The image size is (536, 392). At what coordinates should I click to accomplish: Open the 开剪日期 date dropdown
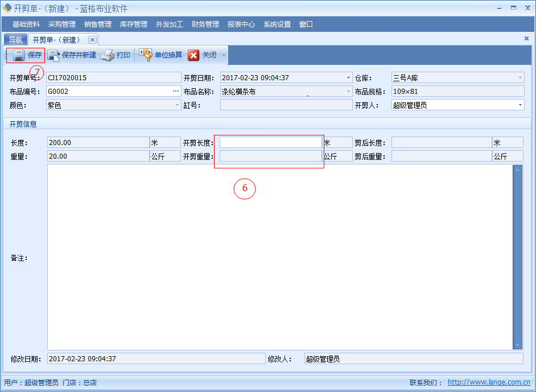[x=348, y=78]
